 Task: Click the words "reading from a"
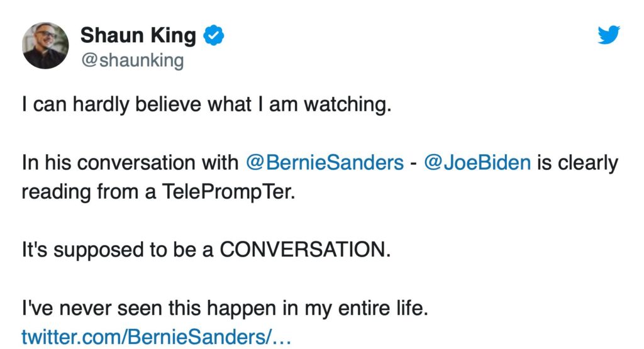coord(88,191)
